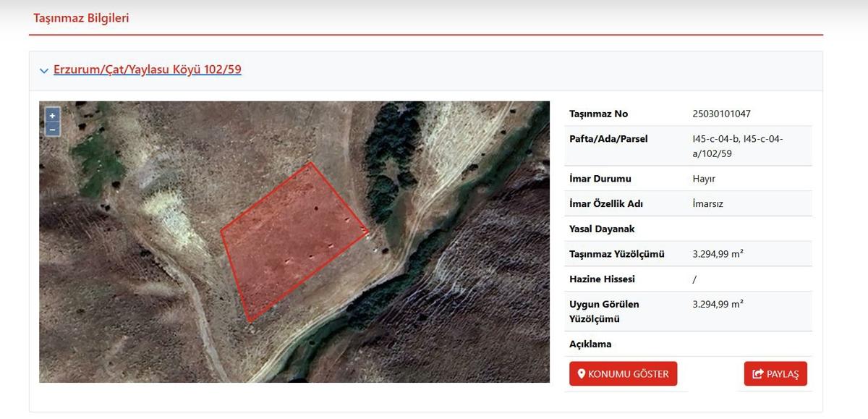Select the Taşınmaz No value 25030101047
This screenshot has width=868, height=419.
[722, 114]
